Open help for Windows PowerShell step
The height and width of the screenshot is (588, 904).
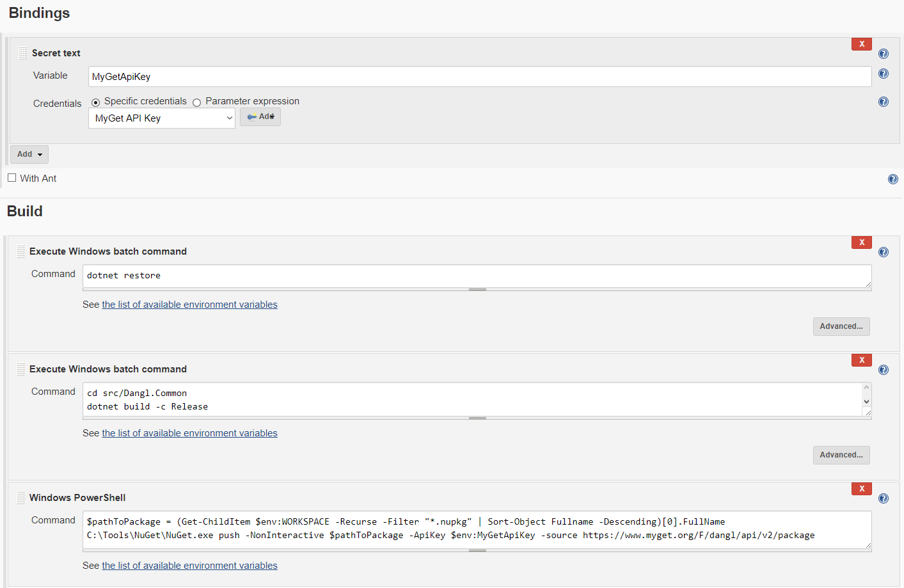click(x=884, y=498)
